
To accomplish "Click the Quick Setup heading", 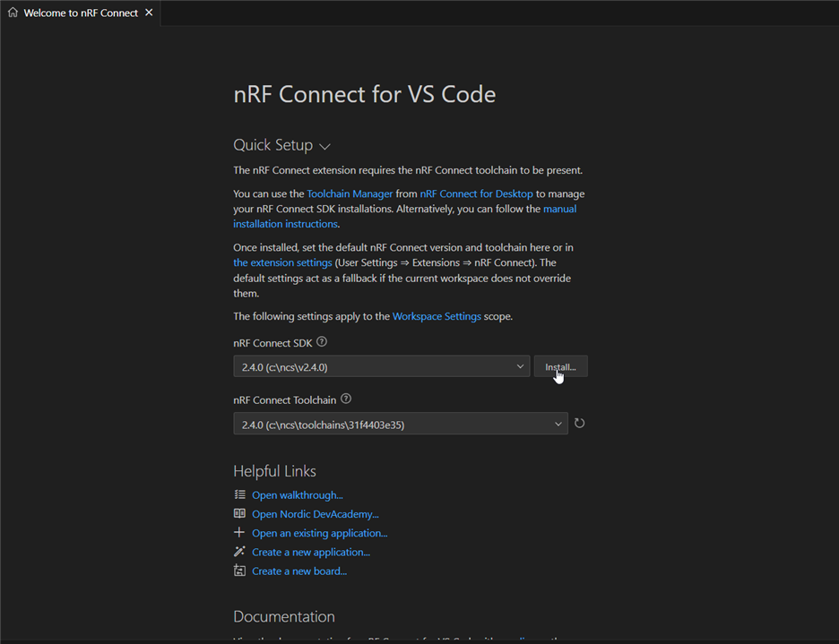I will click(272, 145).
